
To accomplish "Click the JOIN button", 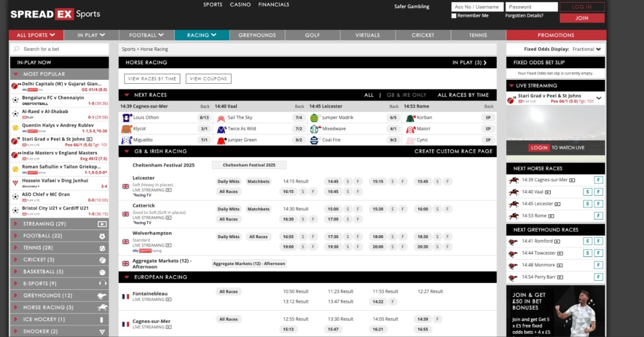I will pos(582,18).
